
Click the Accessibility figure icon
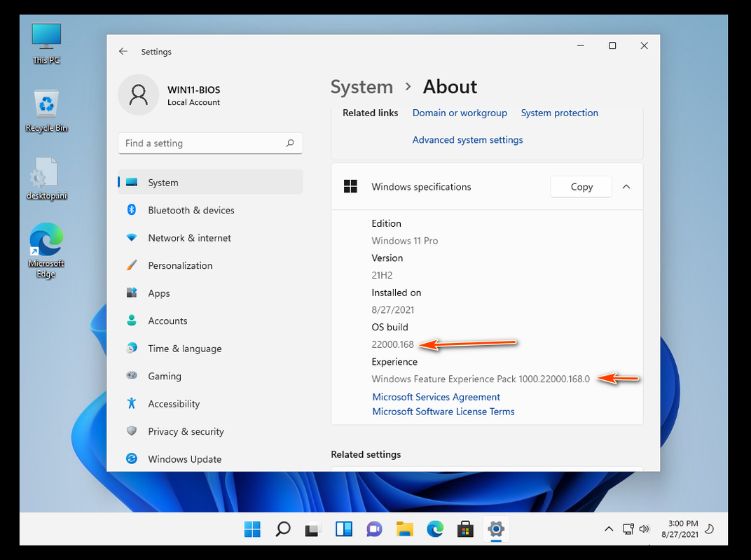click(x=132, y=403)
